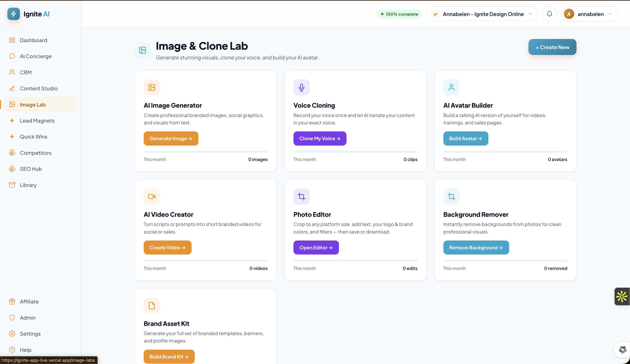Click the Image & Clone Lab header icon
Screen dimensions: 630x364
coord(143,50)
